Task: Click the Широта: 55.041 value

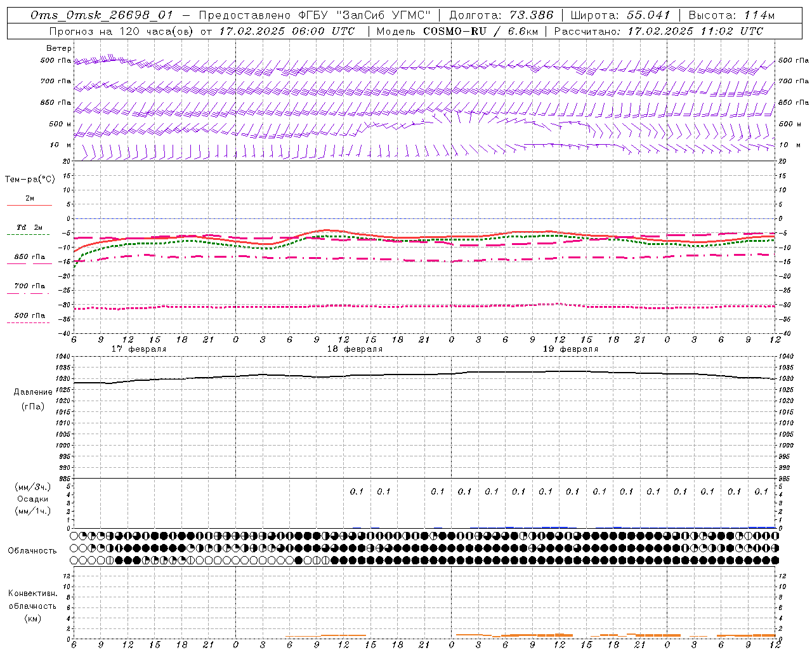Action: tap(620, 15)
